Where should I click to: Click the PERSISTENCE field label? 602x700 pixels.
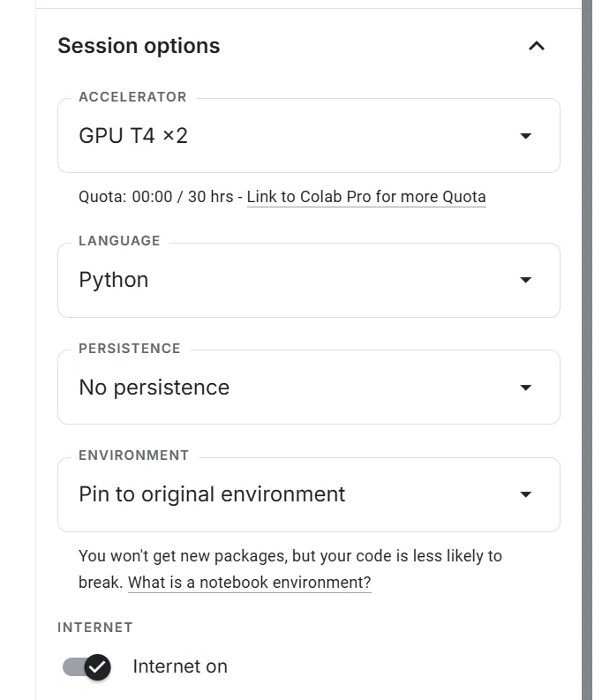tap(130, 348)
